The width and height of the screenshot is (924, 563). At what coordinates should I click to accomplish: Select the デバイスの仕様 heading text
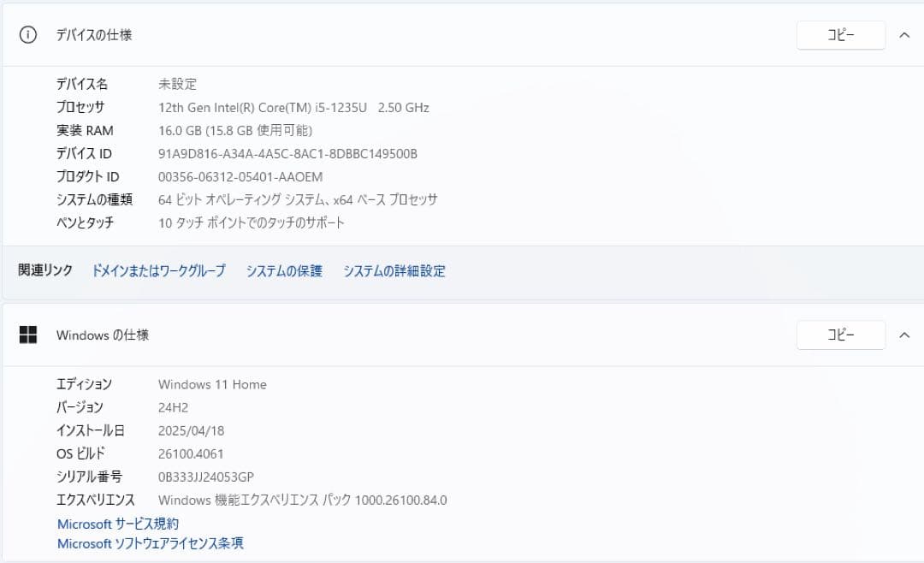pyautogui.click(x=94, y=35)
